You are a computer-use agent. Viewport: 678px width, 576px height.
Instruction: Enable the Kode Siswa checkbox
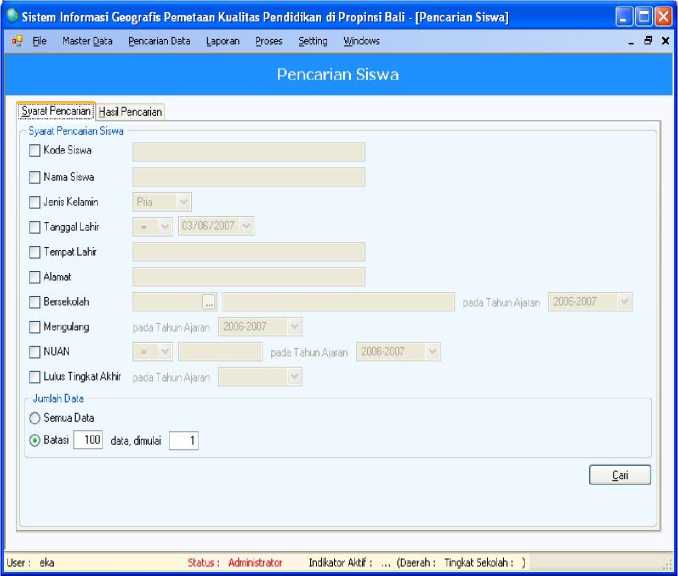[x=35, y=151]
